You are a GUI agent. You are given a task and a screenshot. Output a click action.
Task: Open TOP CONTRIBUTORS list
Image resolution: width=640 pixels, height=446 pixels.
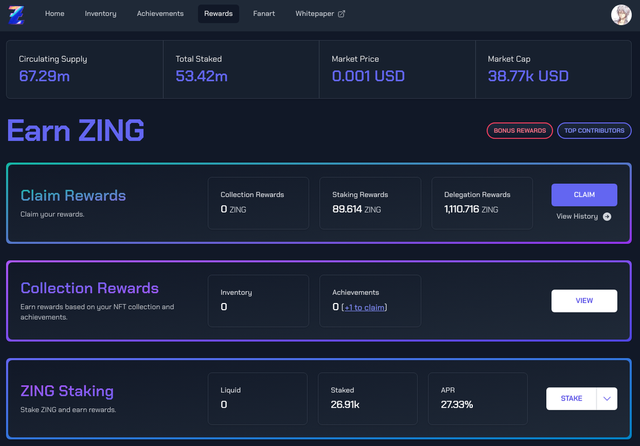(x=594, y=131)
